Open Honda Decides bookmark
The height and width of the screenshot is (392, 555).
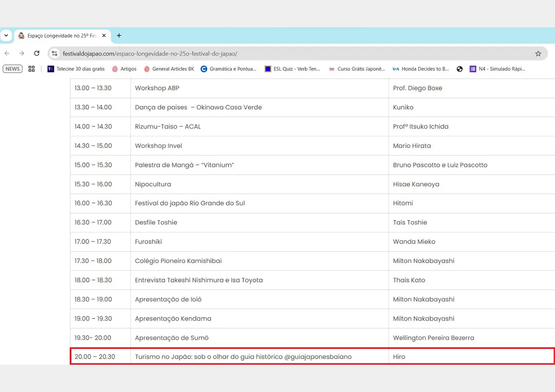point(421,69)
